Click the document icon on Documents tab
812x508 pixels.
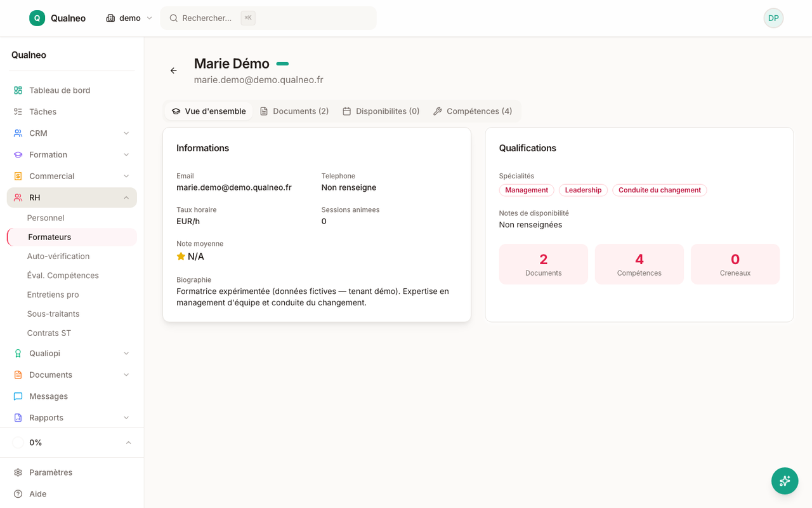pos(264,111)
